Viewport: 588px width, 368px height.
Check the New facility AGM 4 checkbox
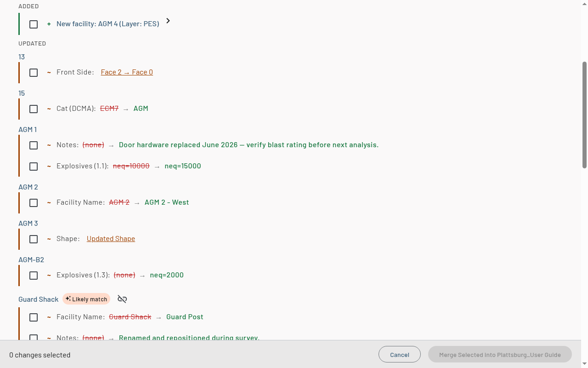pos(34,24)
